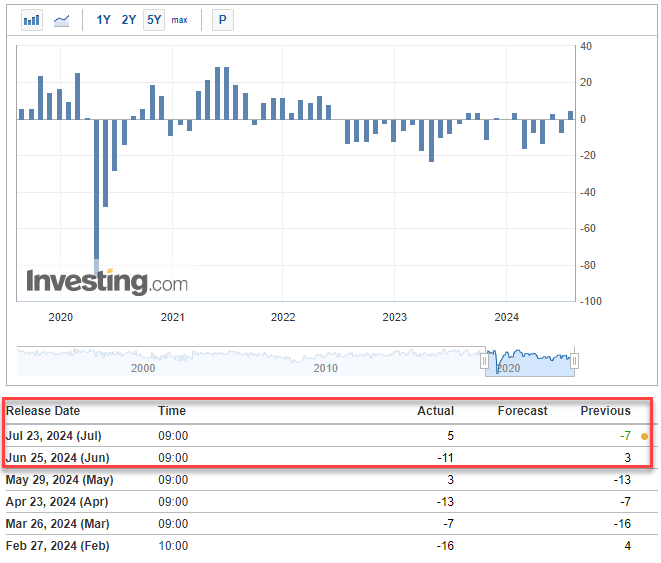Show max historical range

179,20
